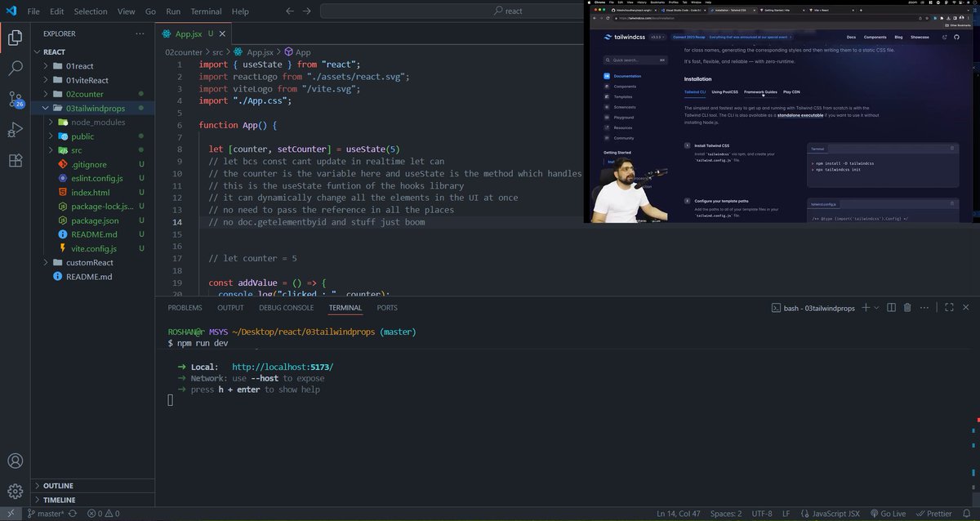Split the terminal pane
This screenshot has height=521, width=980.
[891, 308]
